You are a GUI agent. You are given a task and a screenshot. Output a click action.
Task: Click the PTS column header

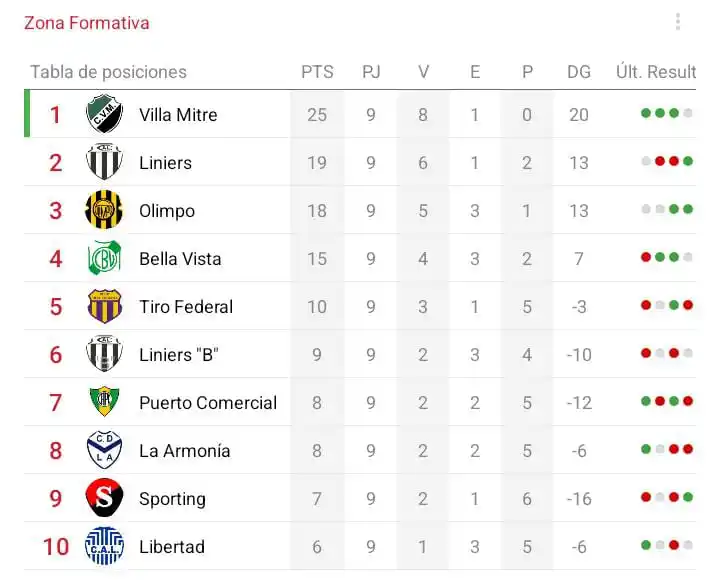point(317,72)
